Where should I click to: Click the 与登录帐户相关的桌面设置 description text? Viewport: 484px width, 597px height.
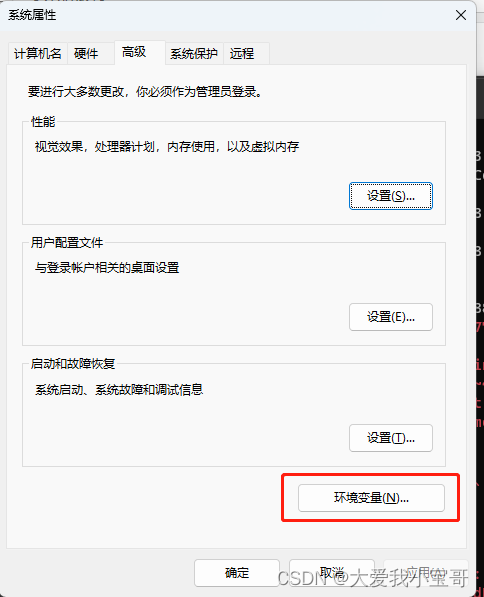107,268
